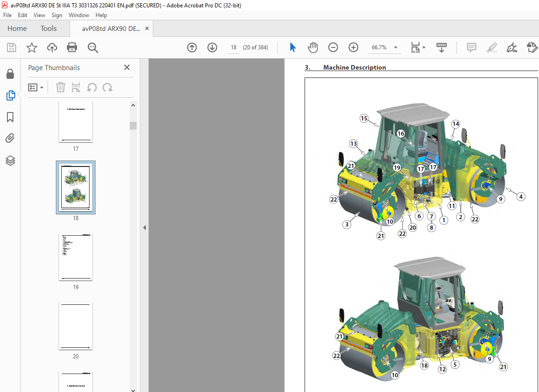The image size is (539, 392).
Task: Open the Sign menu
Action: click(57, 15)
